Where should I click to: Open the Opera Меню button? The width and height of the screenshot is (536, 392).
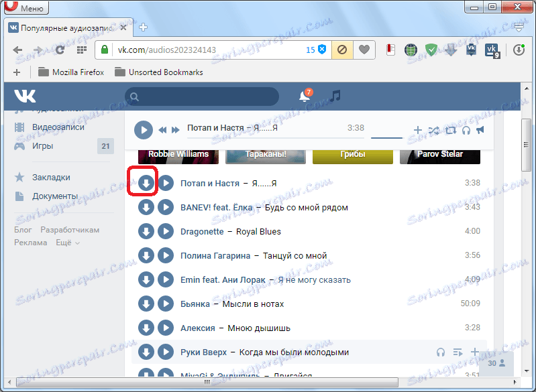point(27,7)
